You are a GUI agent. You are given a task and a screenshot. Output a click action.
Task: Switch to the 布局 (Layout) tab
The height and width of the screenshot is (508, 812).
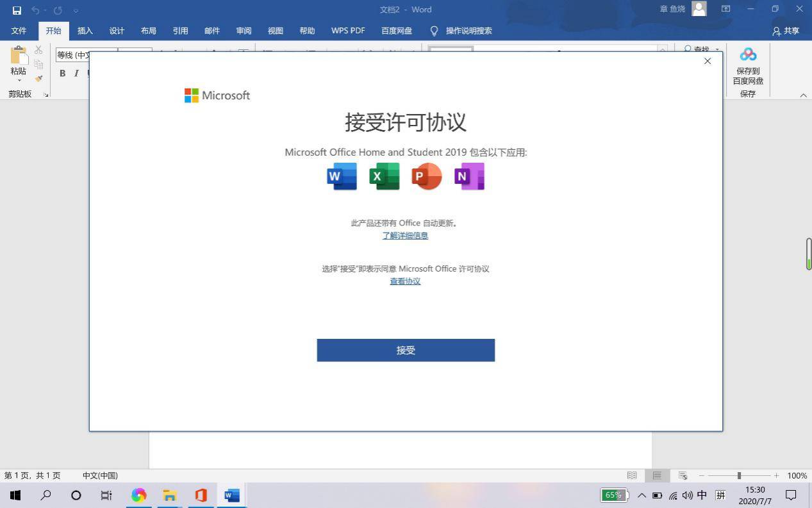(149, 31)
